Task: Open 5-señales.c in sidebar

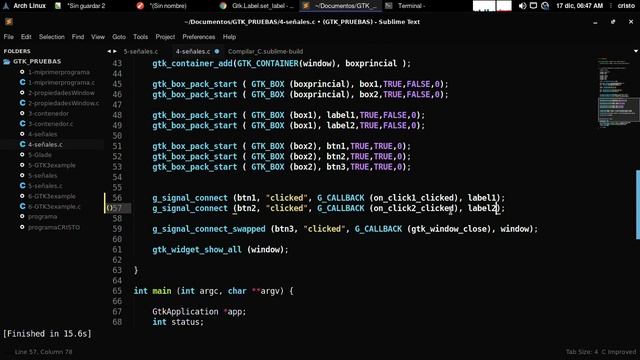Action: [x=45, y=186]
